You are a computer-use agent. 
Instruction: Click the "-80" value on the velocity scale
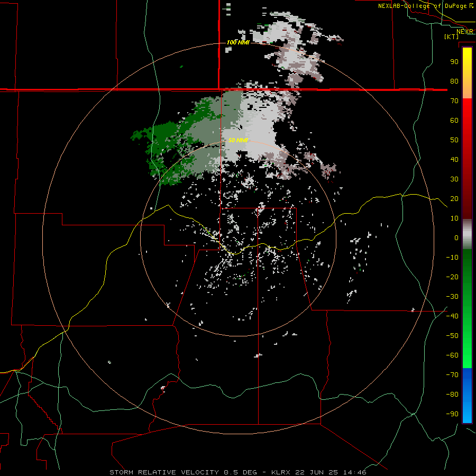pyautogui.click(x=452, y=395)
